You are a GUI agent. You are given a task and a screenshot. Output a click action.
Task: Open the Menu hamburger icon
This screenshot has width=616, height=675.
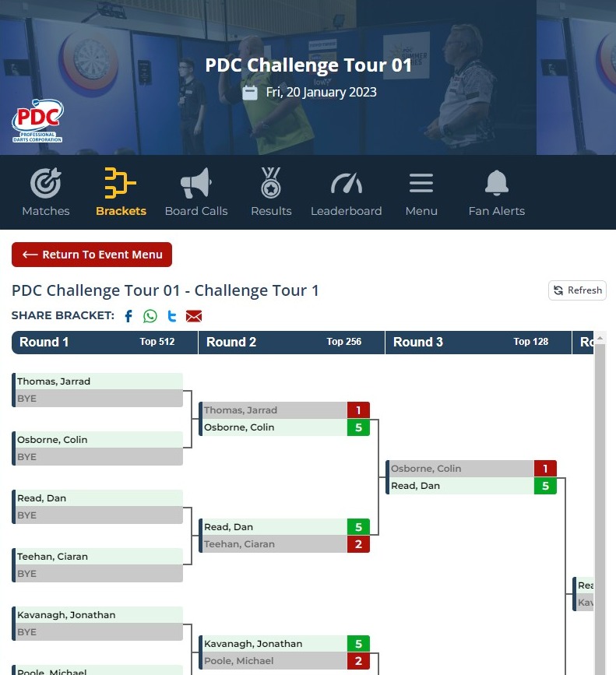coord(421,184)
